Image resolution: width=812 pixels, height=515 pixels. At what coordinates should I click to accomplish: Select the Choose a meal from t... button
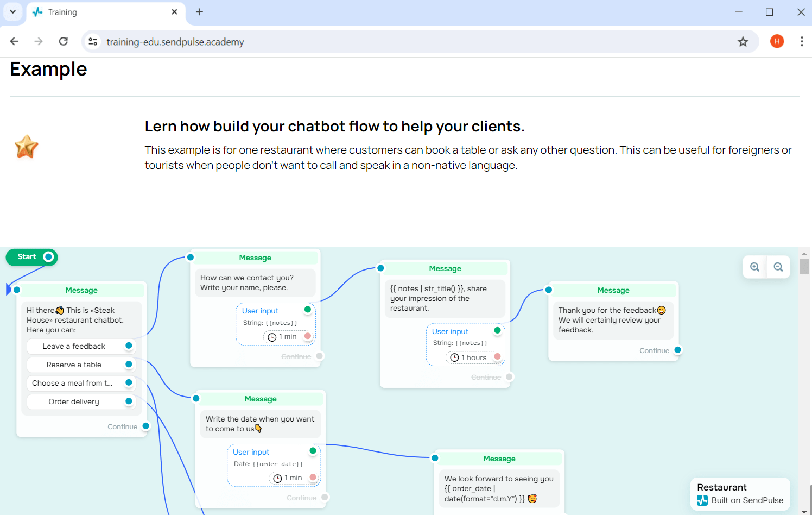pos(81,383)
